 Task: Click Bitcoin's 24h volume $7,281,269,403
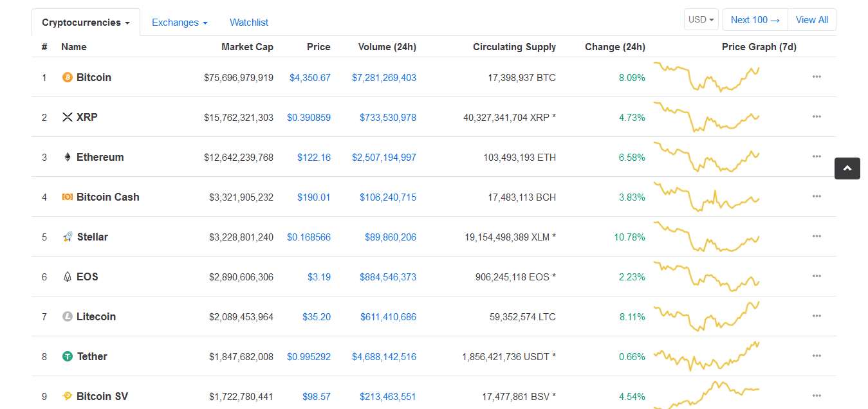click(x=384, y=78)
